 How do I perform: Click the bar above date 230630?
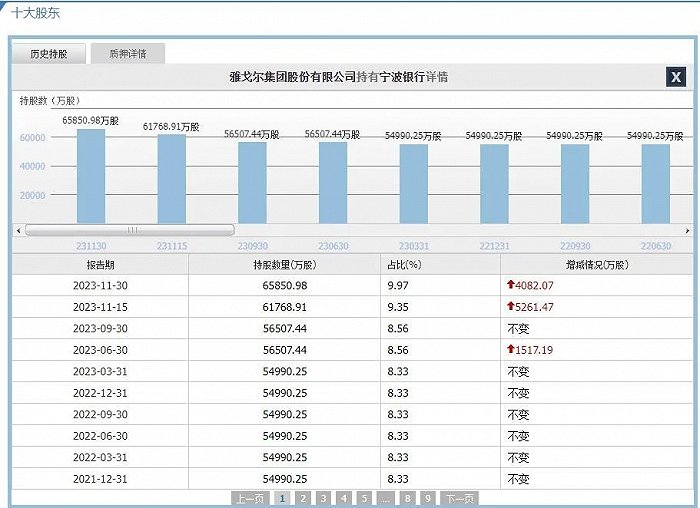tap(333, 183)
